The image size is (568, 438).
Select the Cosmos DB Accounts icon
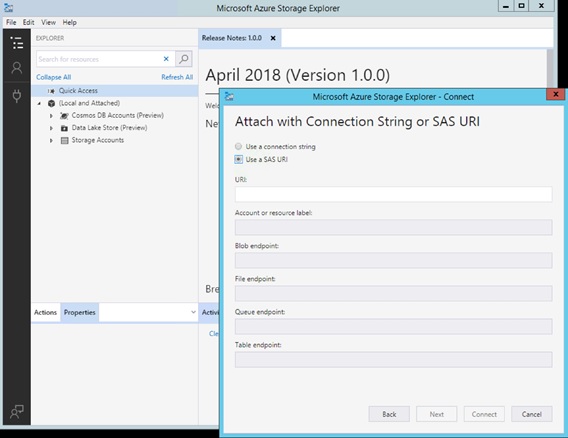tap(64, 116)
